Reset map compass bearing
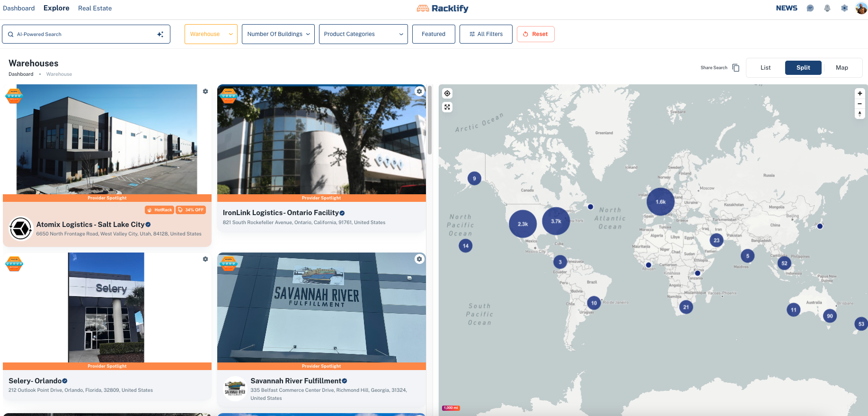This screenshot has width=868, height=416. tap(860, 114)
